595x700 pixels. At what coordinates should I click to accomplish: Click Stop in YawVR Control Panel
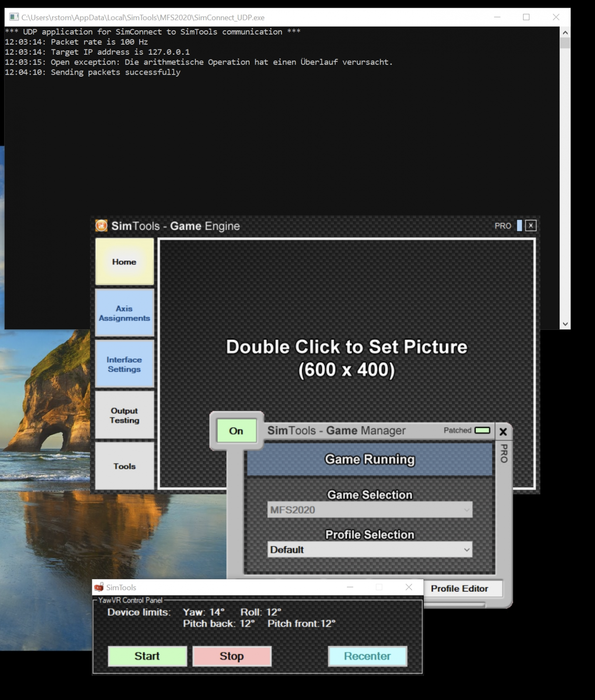[x=232, y=656]
